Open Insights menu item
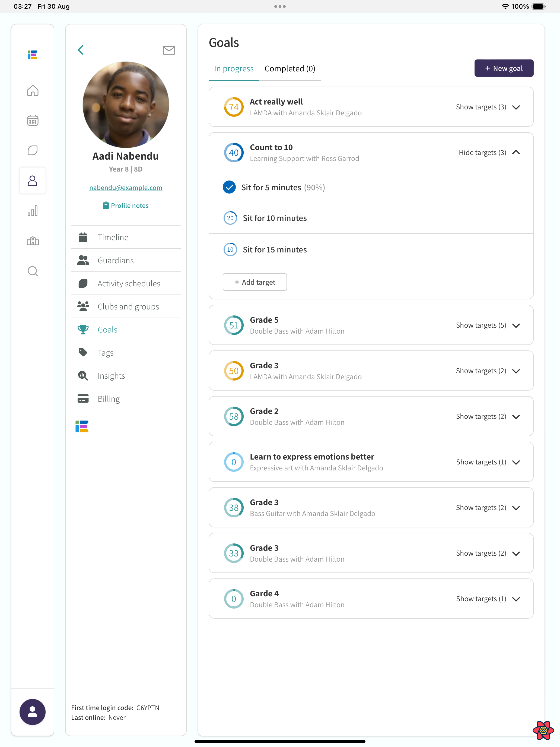Image resolution: width=560 pixels, height=747 pixels. [126, 375]
